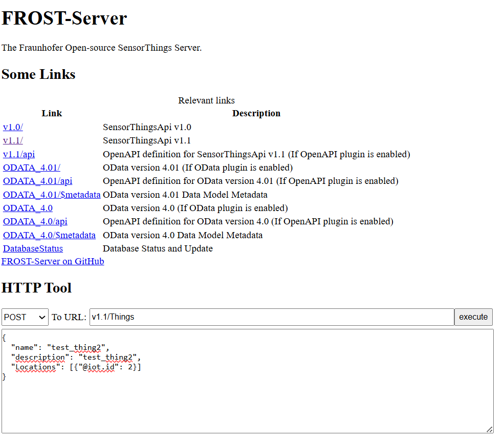Open the v1.1/api OpenAPI link
The height and width of the screenshot is (439, 504).
point(19,154)
